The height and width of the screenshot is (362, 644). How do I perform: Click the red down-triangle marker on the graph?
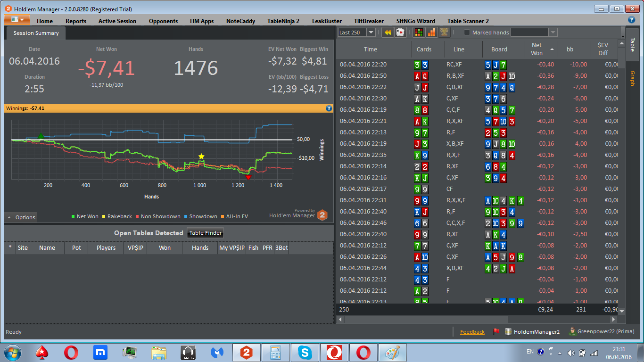tap(248, 177)
